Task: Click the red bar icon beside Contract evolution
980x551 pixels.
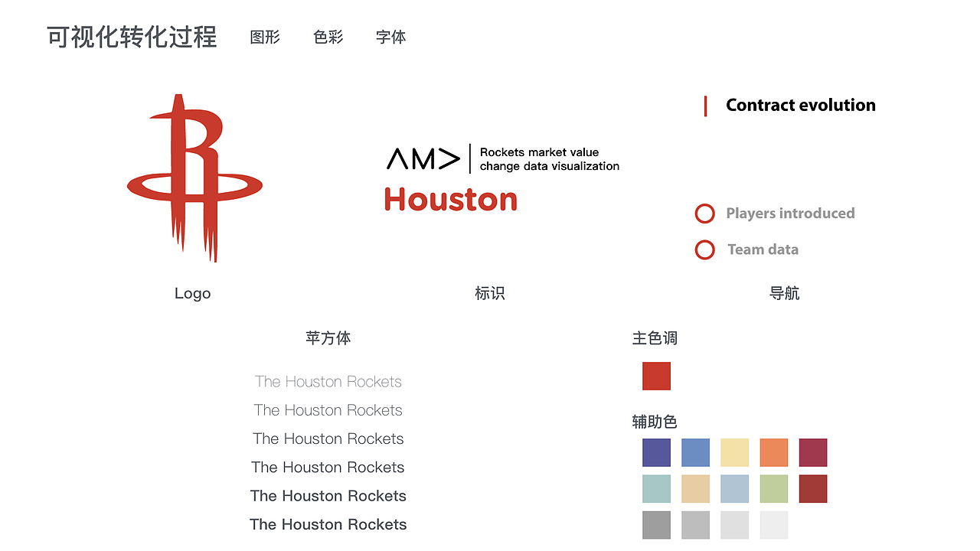Action: [x=705, y=106]
